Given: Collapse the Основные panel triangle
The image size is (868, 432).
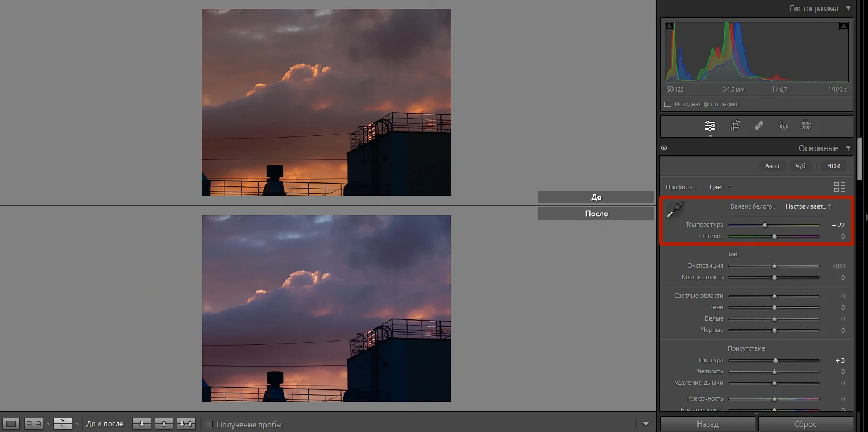Looking at the screenshot, I should tap(848, 148).
